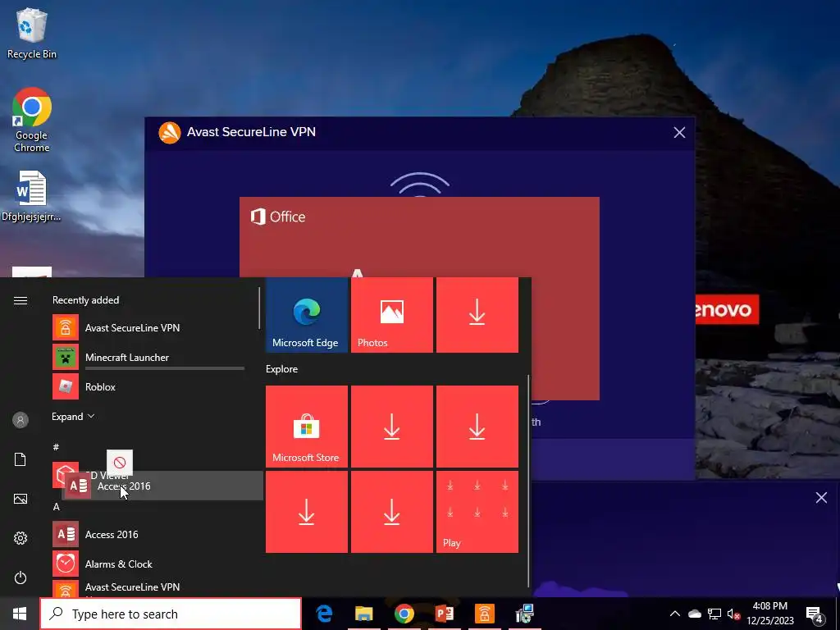
Task: Open the installer icon on taskbar
Action: [524, 614]
